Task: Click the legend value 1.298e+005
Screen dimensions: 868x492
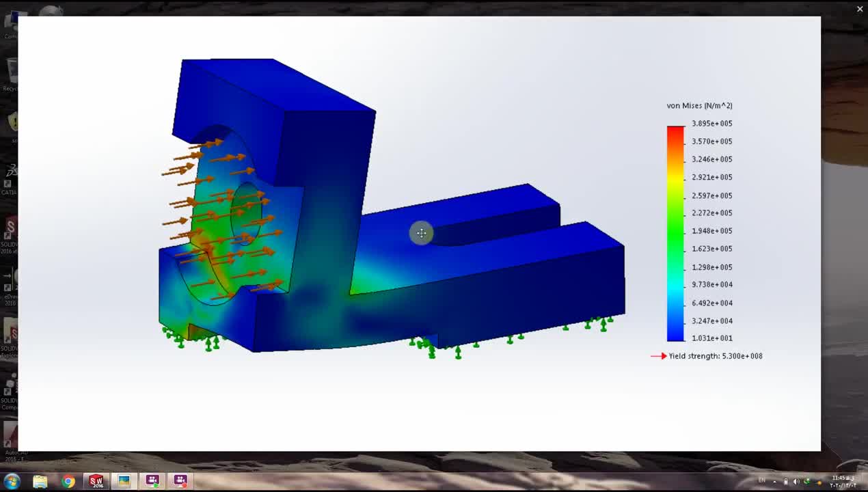Action: click(711, 267)
